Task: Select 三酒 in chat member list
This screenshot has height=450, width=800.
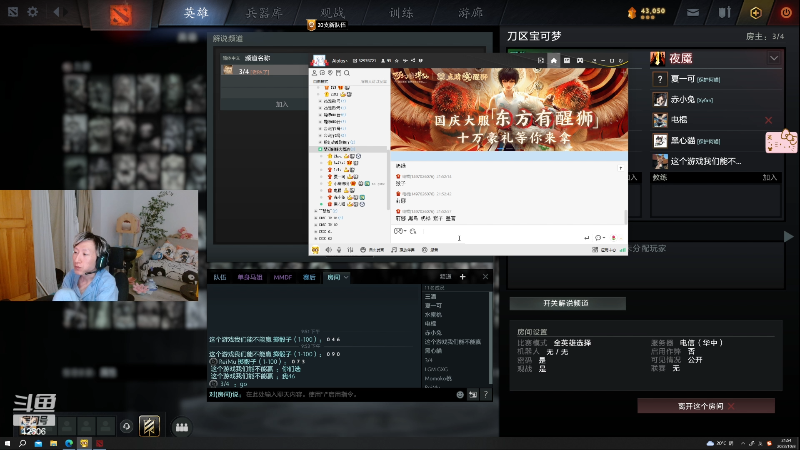Action: coord(431,296)
